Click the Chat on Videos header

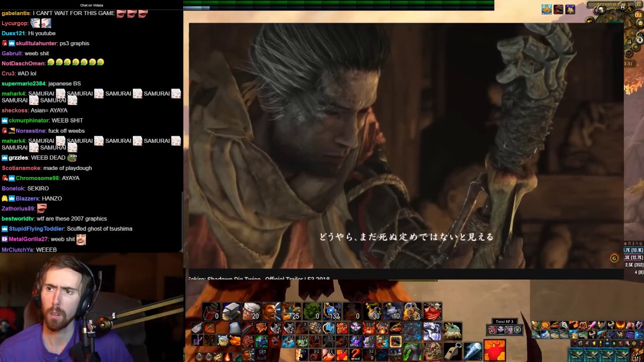point(91,5)
